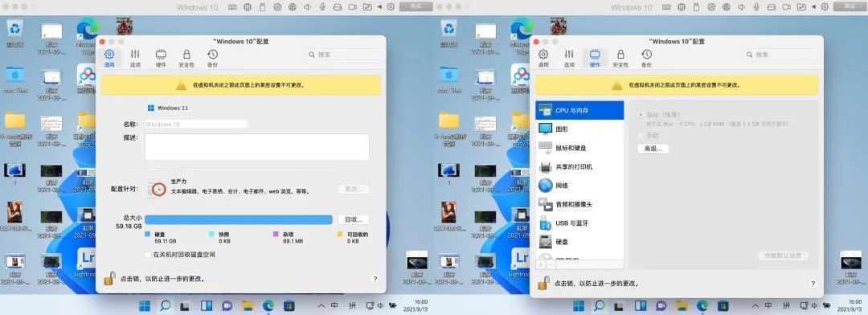
Task: Click the minus remove-device button under hardware list
Action: point(550,264)
